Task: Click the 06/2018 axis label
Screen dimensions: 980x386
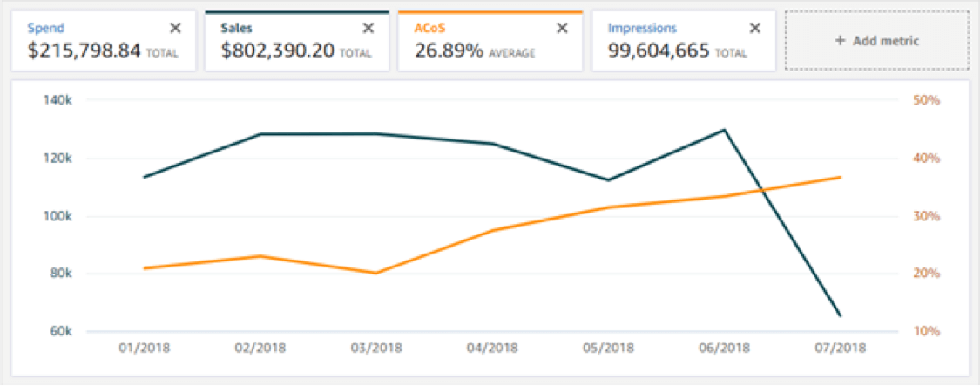Action: 725,349
